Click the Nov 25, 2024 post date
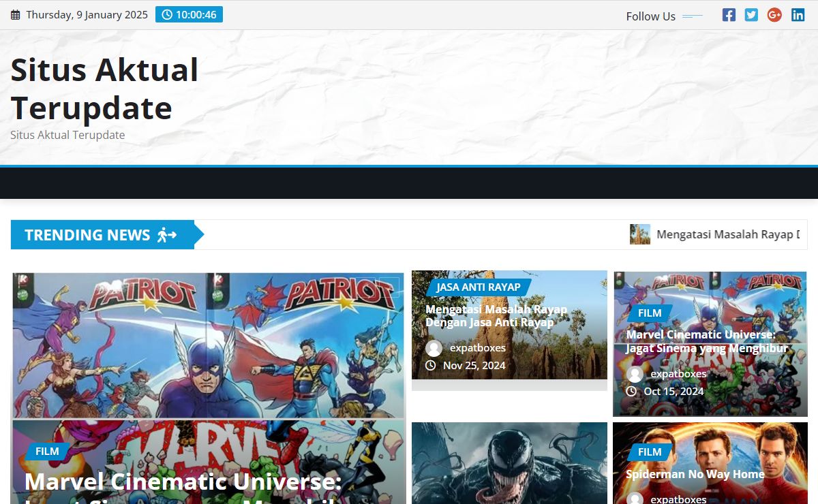The image size is (818, 504). click(x=474, y=366)
